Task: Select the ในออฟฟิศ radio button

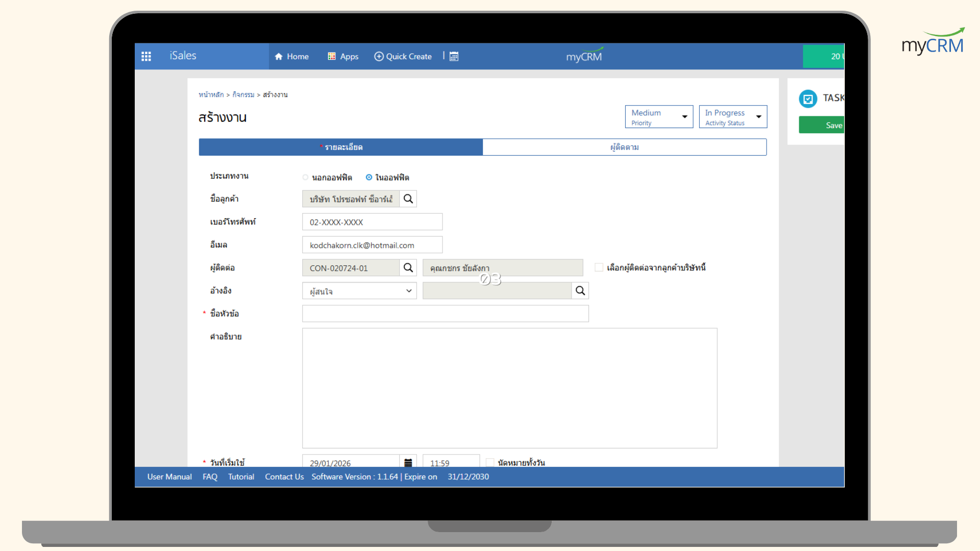Action: tap(369, 178)
